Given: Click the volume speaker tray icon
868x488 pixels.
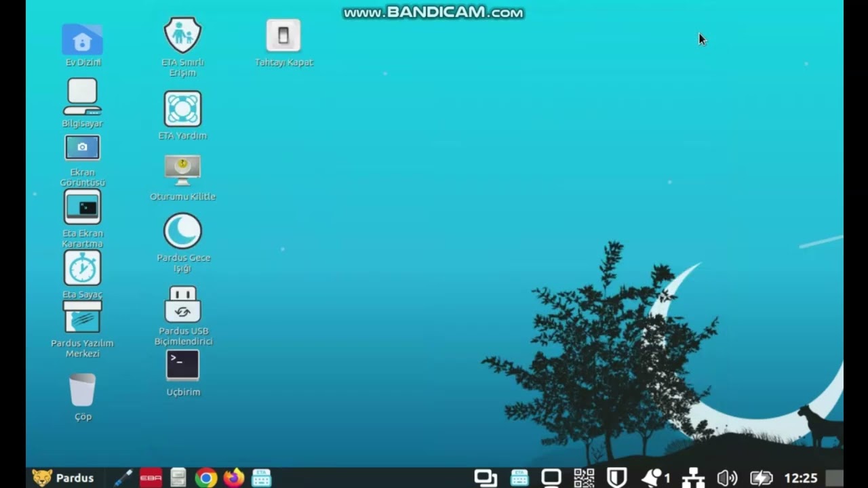Looking at the screenshot, I should coord(727,478).
